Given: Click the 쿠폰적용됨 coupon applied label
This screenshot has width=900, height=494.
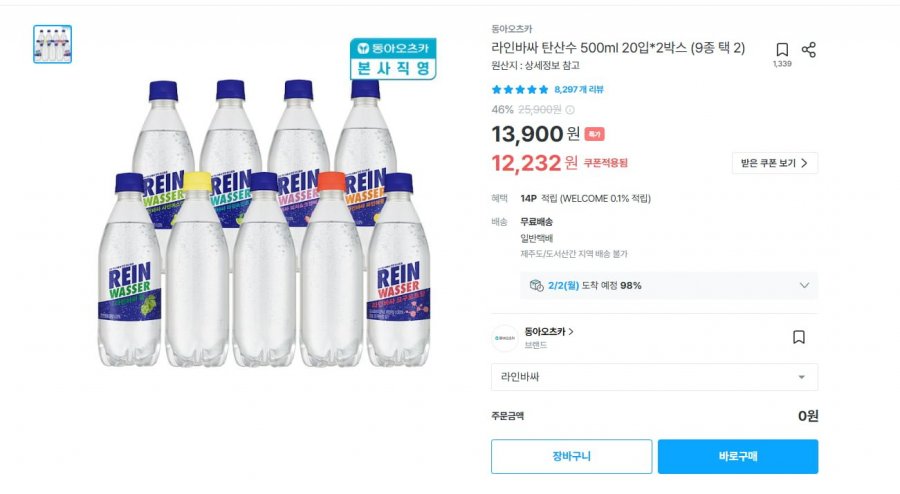Looking at the screenshot, I should pyautogui.click(x=606, y=163).
